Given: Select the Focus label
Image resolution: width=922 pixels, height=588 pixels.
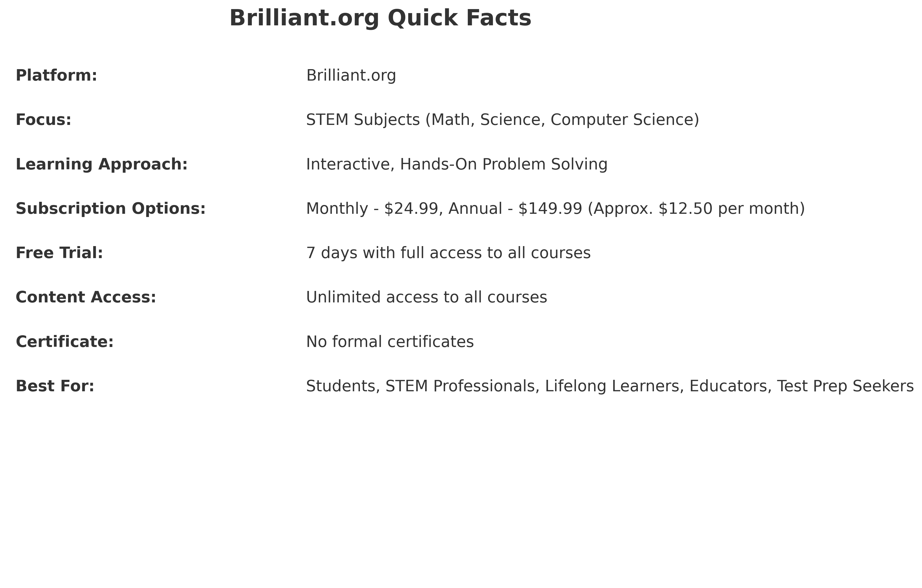Looking at the screenshot, I should coord(43,120).
